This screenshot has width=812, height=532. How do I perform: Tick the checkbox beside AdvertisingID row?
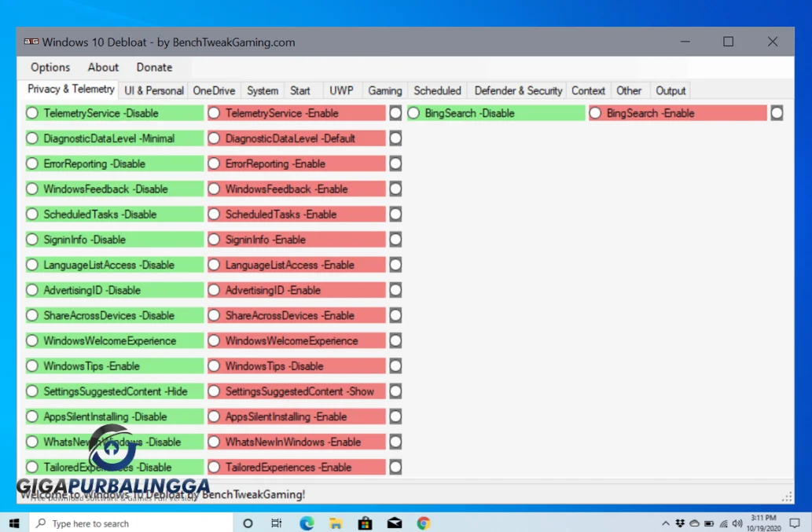[x=395, y=290]
